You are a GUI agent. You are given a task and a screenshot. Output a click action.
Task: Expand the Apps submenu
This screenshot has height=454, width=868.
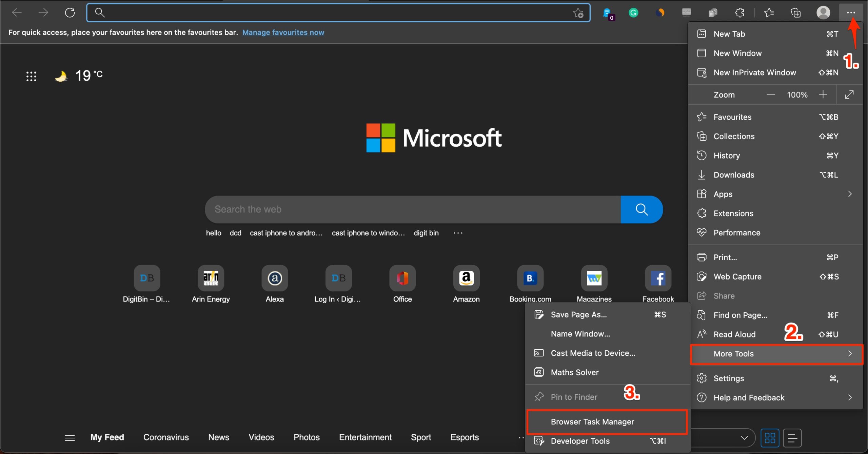(x=776, y=194)
